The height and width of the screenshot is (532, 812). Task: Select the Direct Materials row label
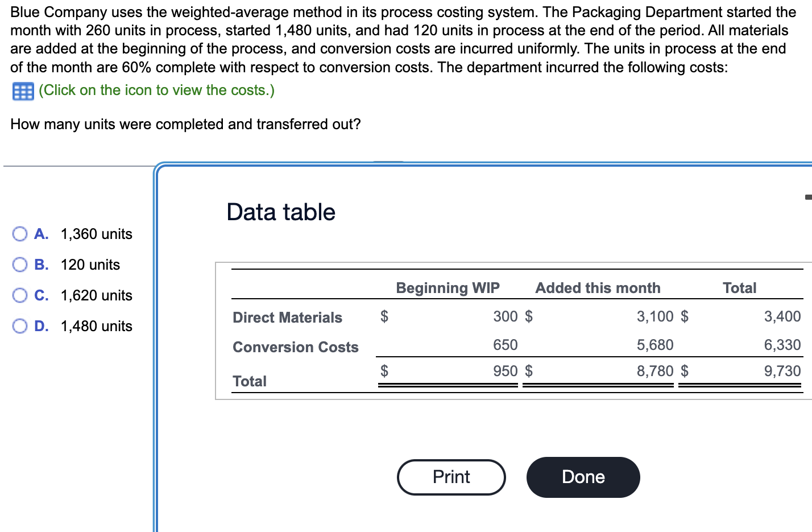[287, 317]
